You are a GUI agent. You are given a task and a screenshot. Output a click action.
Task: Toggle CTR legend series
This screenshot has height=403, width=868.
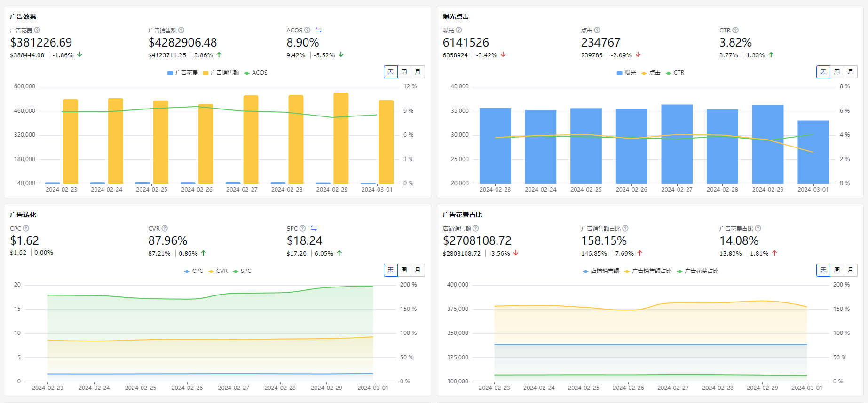pyautogui.click(x=675, y=73)
